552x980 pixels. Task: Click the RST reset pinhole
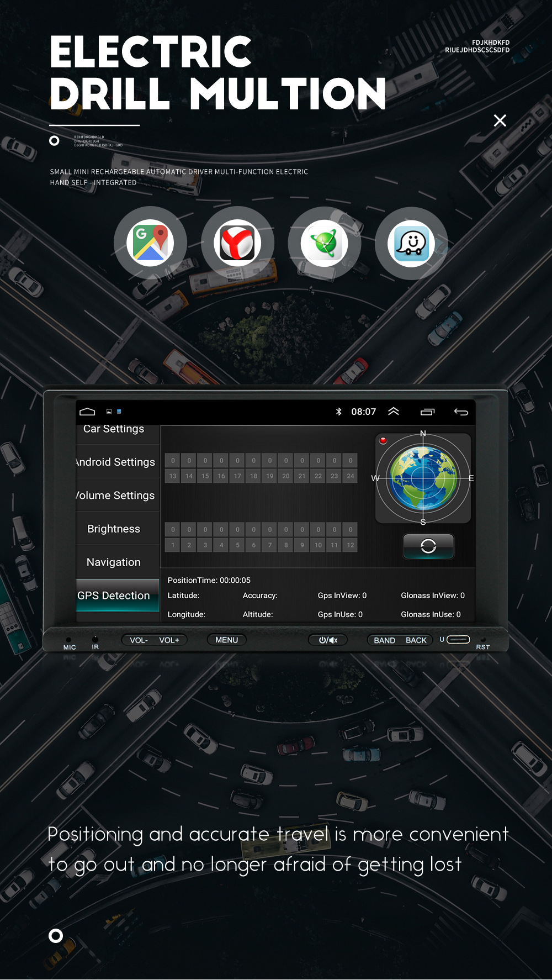tap(483, 640)
